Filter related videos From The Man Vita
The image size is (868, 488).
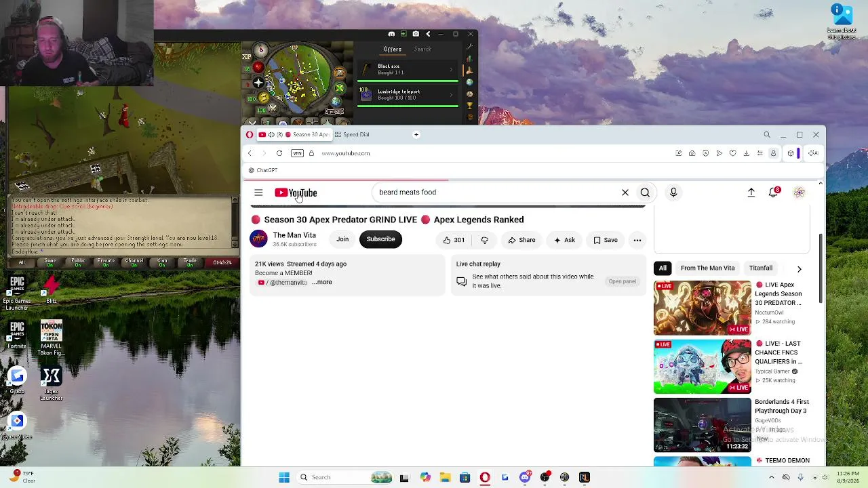pos(707,268)
